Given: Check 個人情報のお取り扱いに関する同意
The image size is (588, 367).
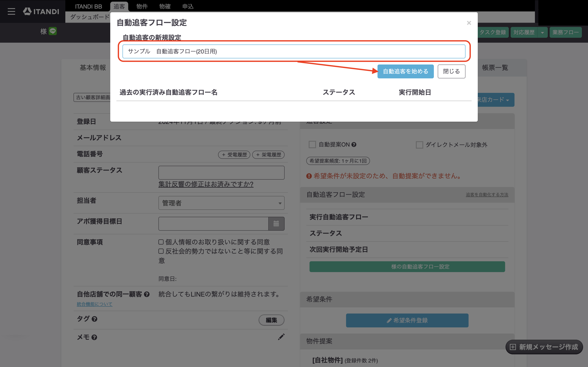Looking at the screenshot, I should click(x=161, y=242).
